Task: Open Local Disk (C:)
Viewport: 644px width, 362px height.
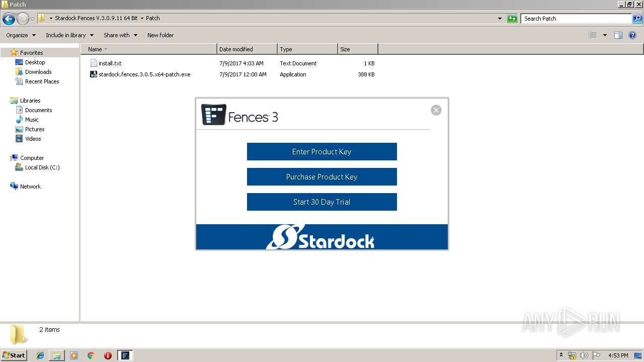Action: point(42,167)
